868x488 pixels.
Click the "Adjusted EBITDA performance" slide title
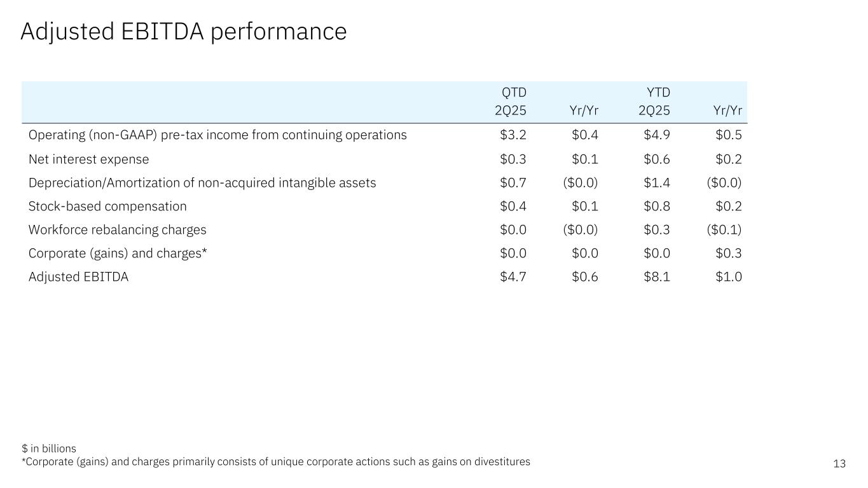point(183,31)
